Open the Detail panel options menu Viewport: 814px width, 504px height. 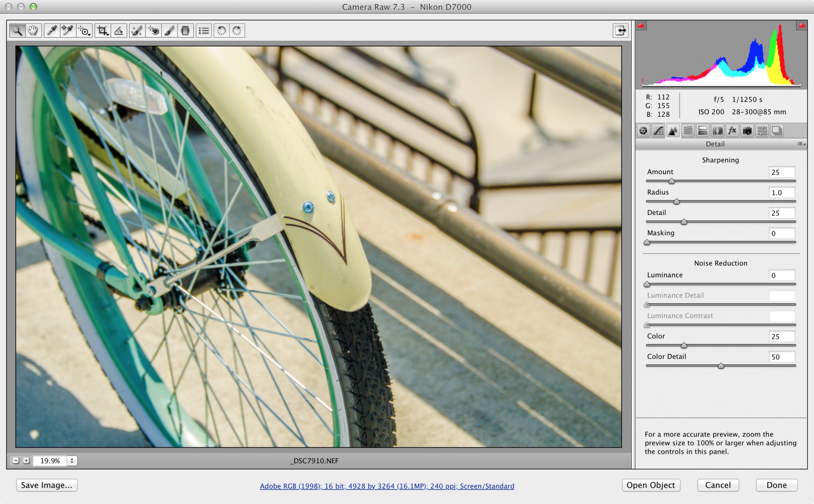point(801,144)
